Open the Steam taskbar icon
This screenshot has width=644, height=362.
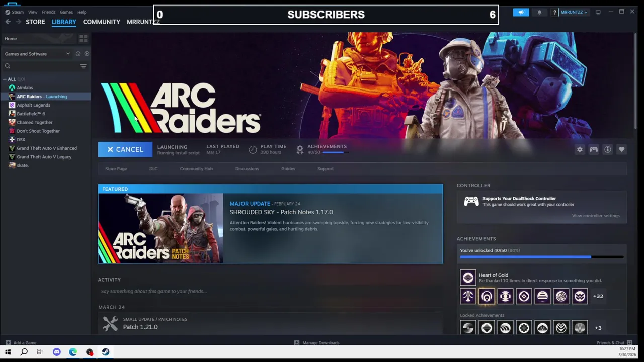click(105, 352)
